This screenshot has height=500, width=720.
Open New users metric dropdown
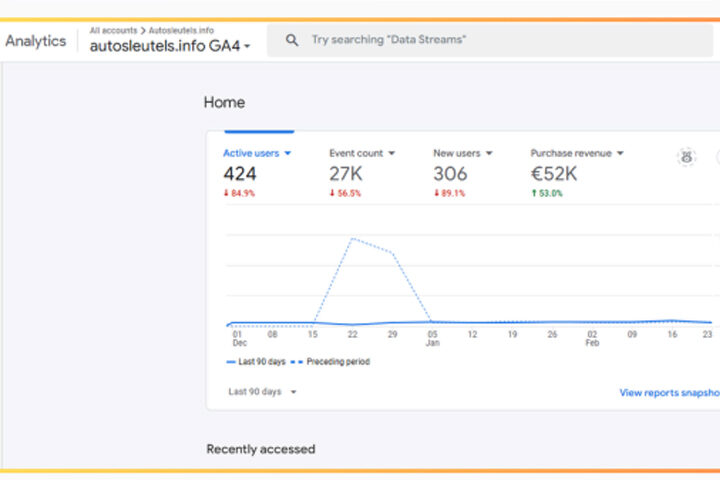point(463,153)
